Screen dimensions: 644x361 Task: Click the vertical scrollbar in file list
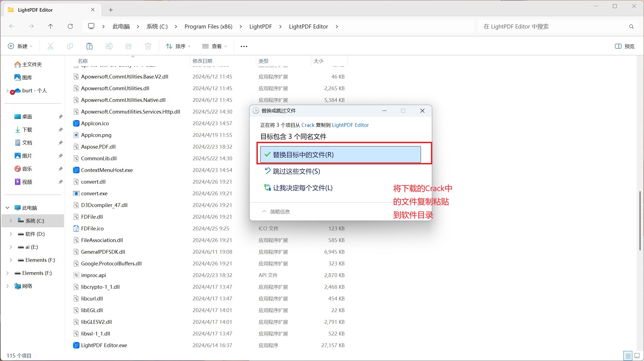pyautogui.click(x=640, y=221)
